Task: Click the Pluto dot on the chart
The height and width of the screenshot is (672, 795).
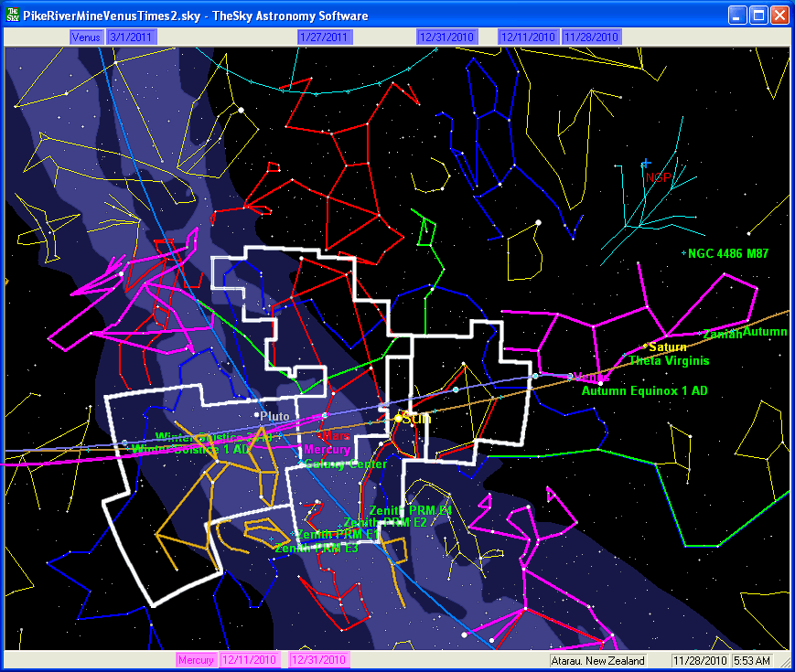Action: 257,415
